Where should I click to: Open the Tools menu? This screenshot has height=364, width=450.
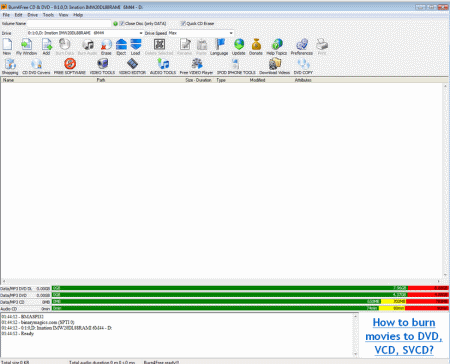tap(48, 15)
